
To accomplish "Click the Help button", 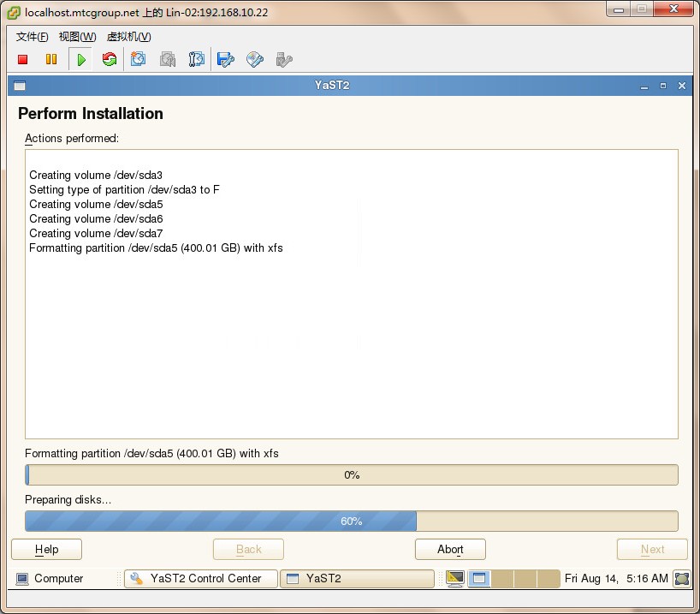I will pos(46,549).
